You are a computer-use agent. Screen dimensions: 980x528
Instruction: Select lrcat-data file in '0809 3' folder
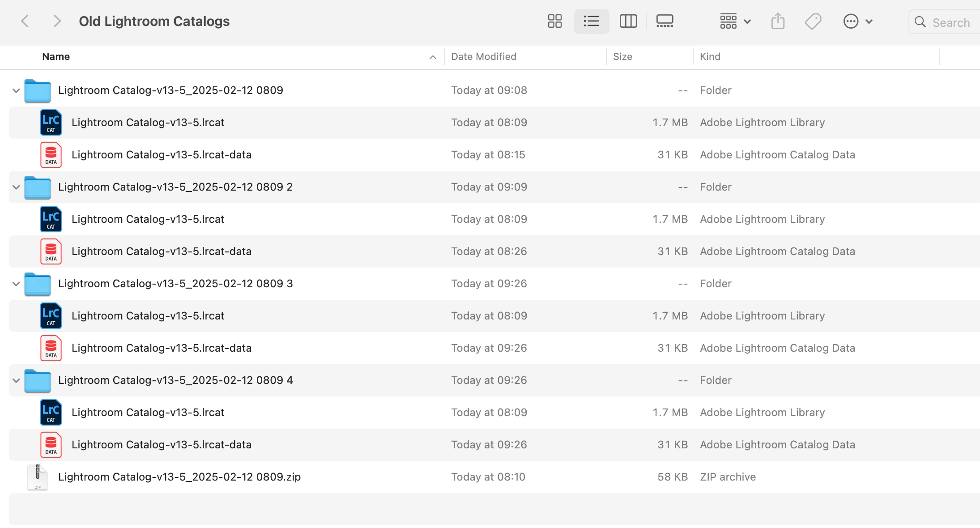161,348
